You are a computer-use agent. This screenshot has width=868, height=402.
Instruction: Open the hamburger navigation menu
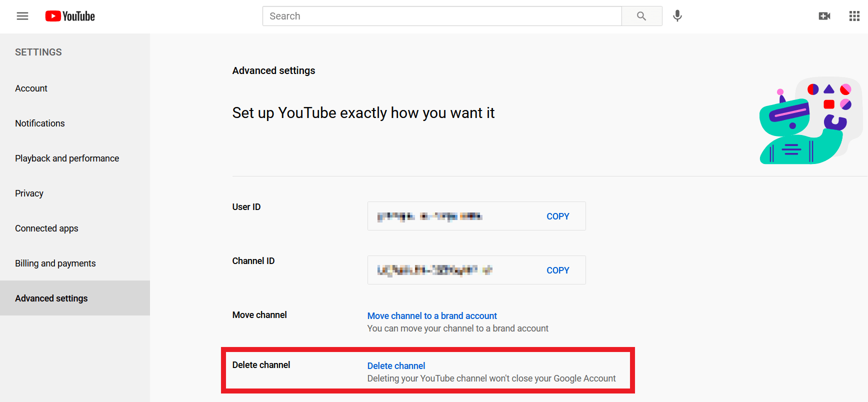tap(22, 15)
